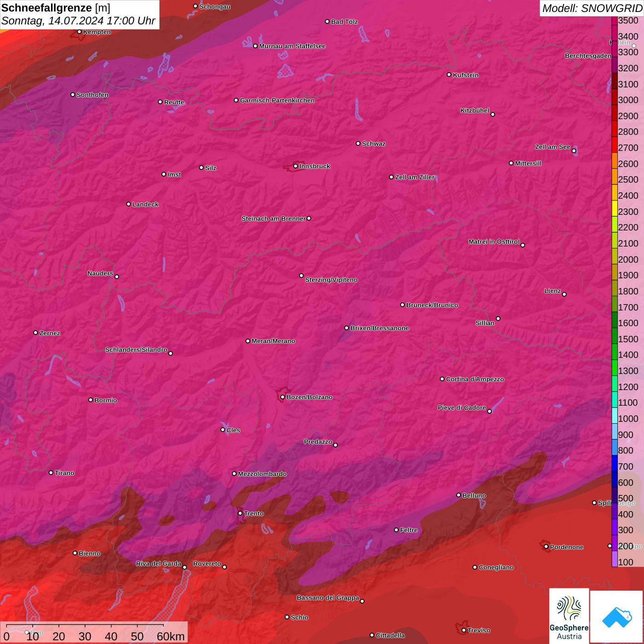Click the Bozen/Bolzano label

(x=309, y=397)
